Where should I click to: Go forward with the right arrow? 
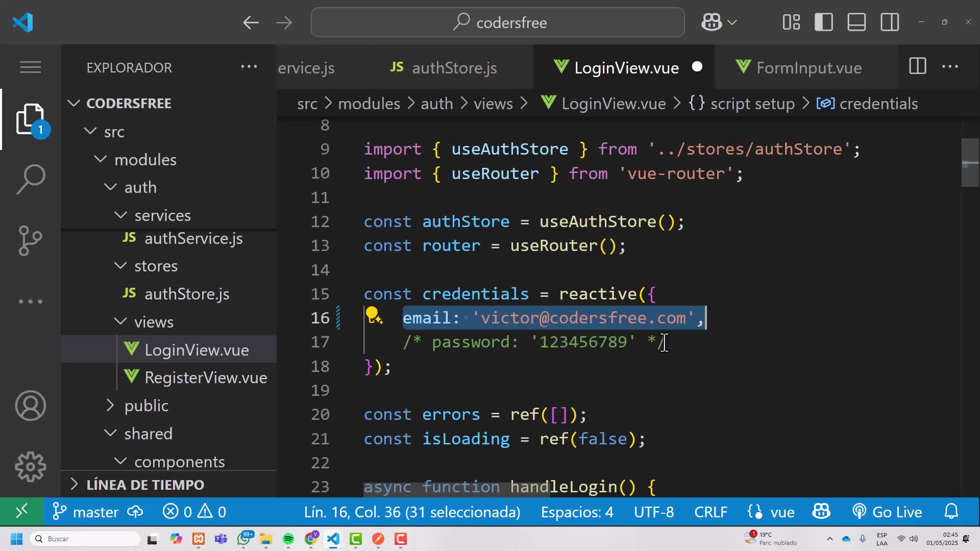pyautogui.click(x=284, y=22)
